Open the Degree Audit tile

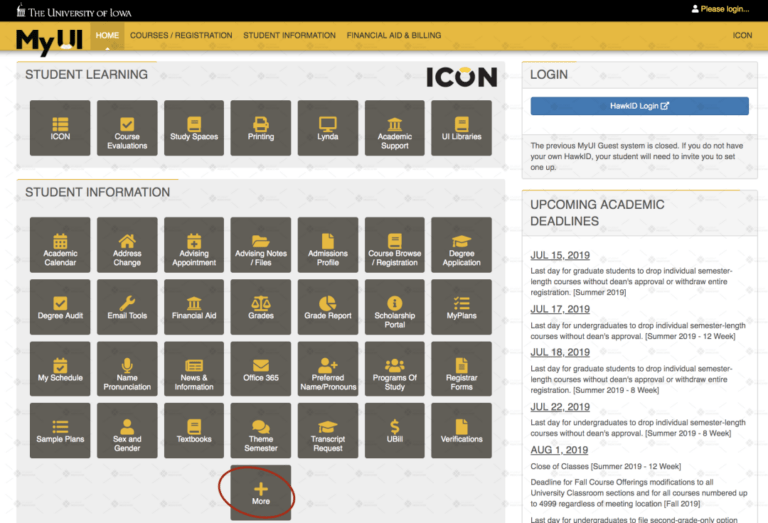(60, 307)
